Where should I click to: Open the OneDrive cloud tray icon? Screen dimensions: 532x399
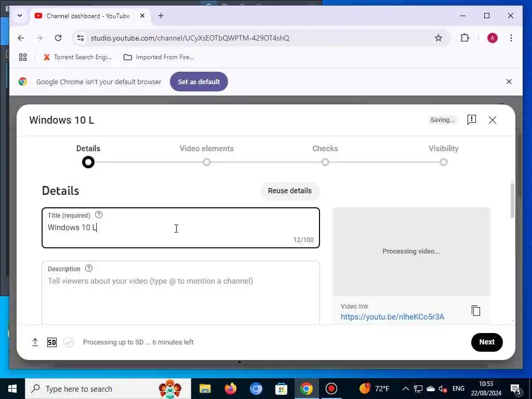430,389
